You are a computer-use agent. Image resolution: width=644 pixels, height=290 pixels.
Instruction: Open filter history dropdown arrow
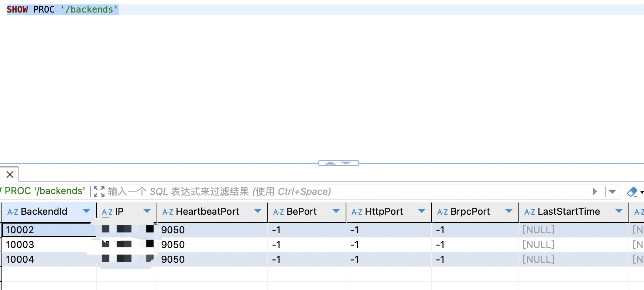(x=612, y=191)
